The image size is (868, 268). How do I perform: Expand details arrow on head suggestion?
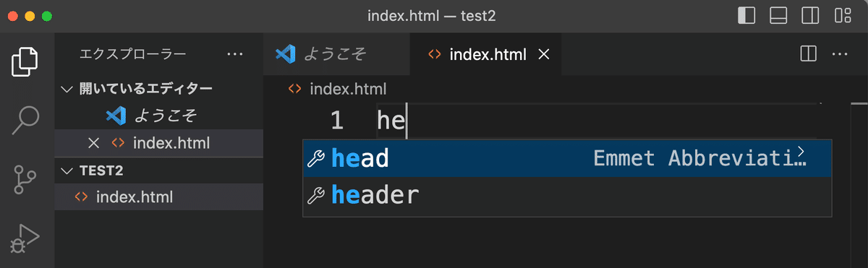(x=800, y=151)
